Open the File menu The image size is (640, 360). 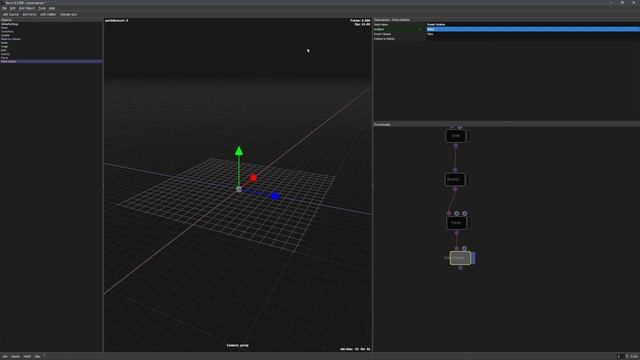pos(4,8)
